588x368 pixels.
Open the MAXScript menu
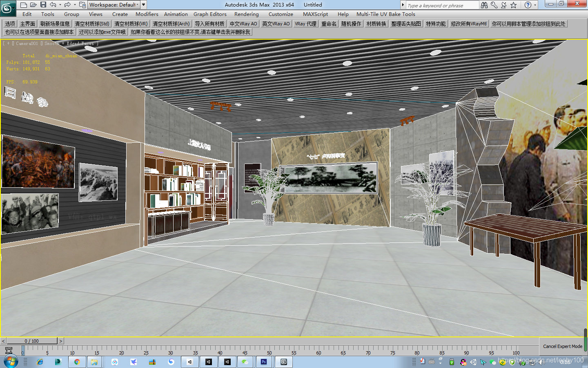[x=315, y=14]
